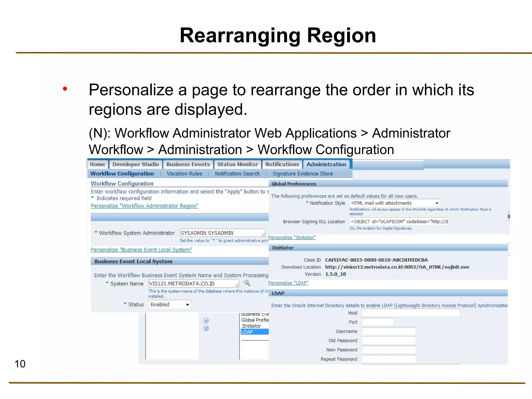The width and height of the screenshot is (532, 399).
Task: Click the Personalize "JInitiator" link
Action: (x=292, y=237)
